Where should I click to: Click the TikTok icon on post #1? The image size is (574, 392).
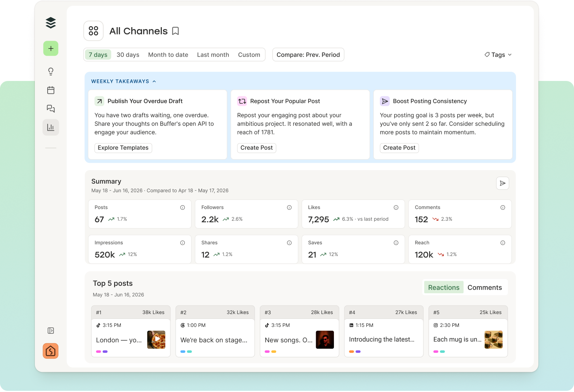(x=98, y=325)
